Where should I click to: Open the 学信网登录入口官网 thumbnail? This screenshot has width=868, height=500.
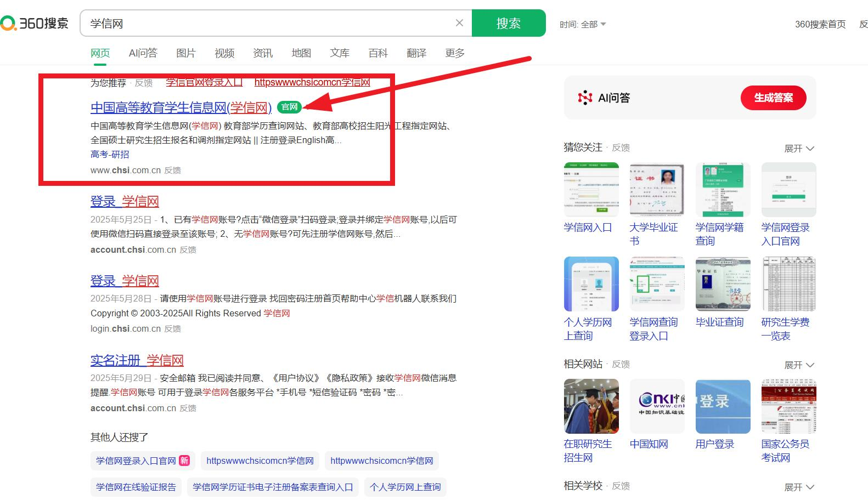pos(789,190)
